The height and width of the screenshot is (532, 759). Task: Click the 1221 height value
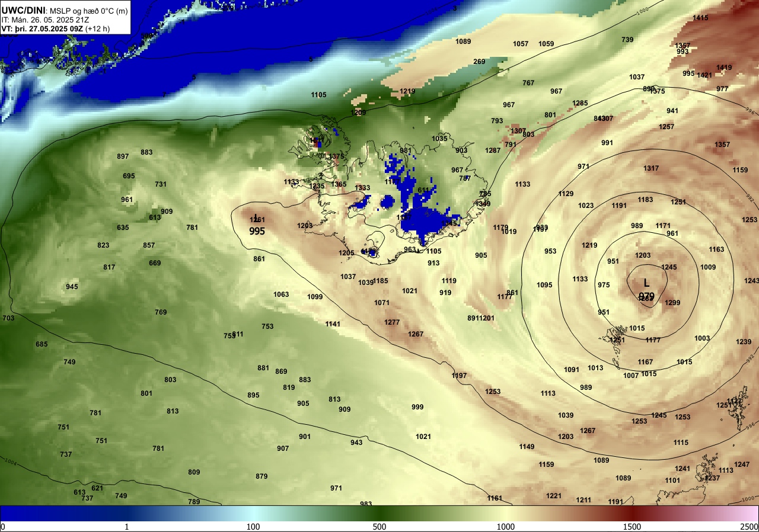coord(554,496)
